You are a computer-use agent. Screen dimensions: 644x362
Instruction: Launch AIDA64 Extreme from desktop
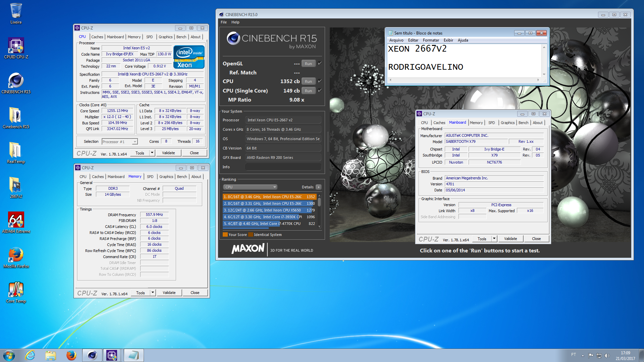(16, 223)
